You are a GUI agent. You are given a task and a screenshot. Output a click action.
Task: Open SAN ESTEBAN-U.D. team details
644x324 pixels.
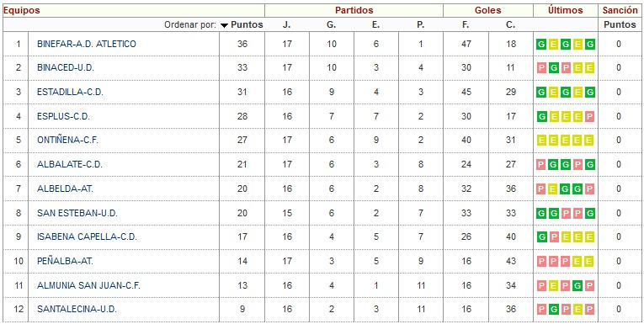[77, 213]
